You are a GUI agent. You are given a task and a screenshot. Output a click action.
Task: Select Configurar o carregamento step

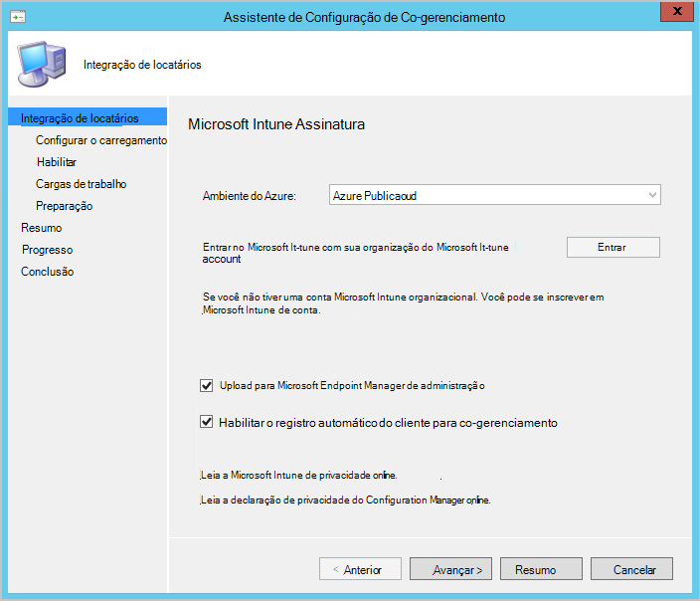coord(101,140)
